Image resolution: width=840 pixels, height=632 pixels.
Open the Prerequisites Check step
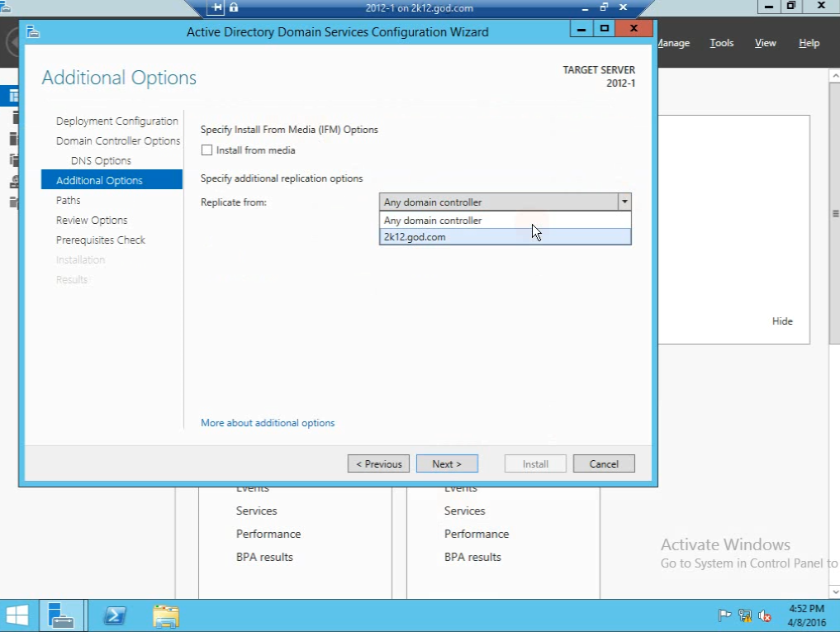point(101,240)
